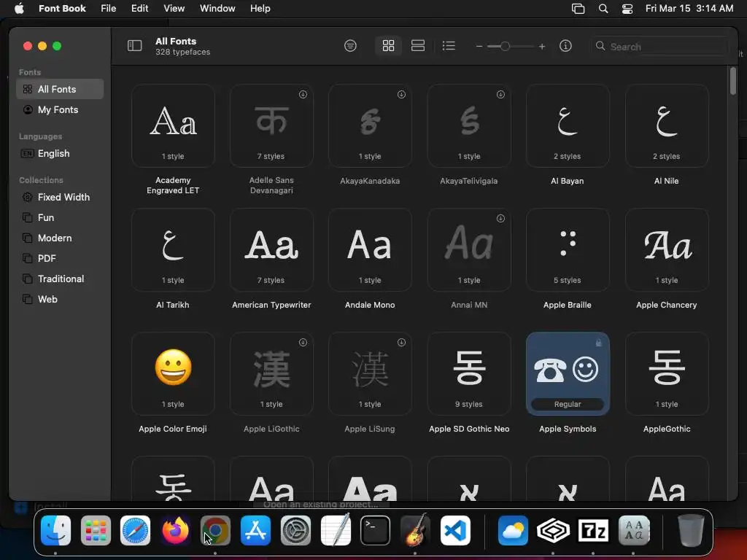Switch to samples view

point(418,46)
